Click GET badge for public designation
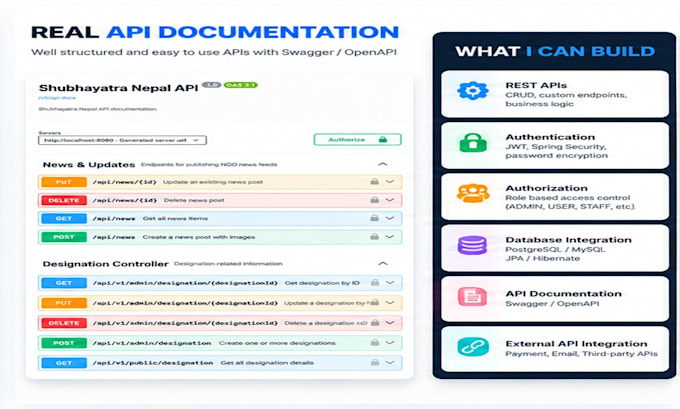The image size is (680, 409). tap(64, 363)
